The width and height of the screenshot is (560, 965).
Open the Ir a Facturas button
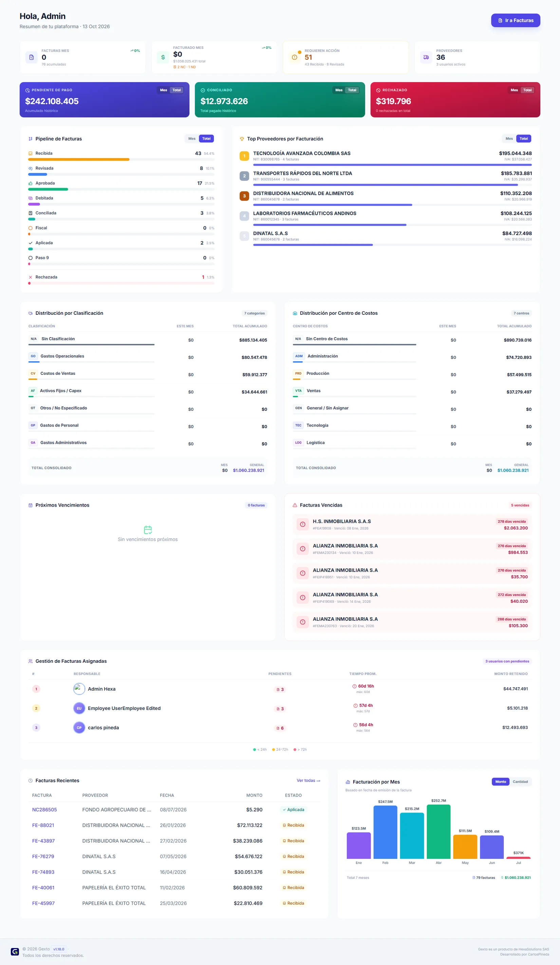pyautogui.click(x=515, y=20)
